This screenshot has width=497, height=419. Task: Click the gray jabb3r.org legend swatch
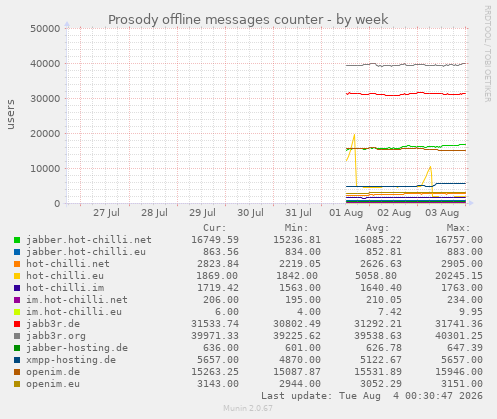pos(17,336)
